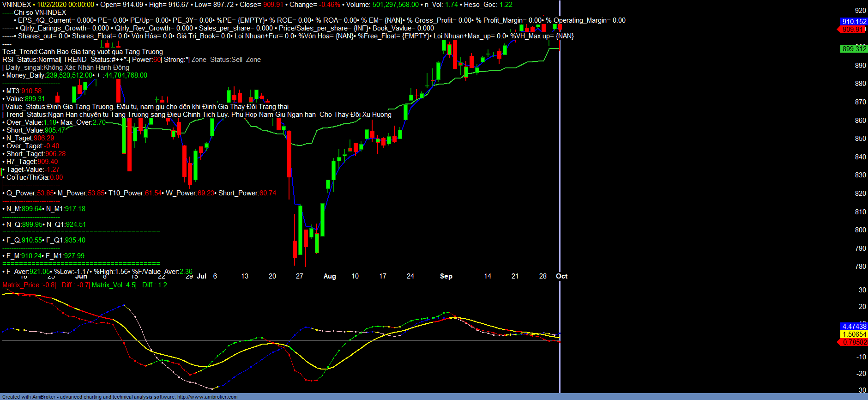Click the 850 level on price axis
The height and width of the screenshot is (400, 868).
click(860, 139)
